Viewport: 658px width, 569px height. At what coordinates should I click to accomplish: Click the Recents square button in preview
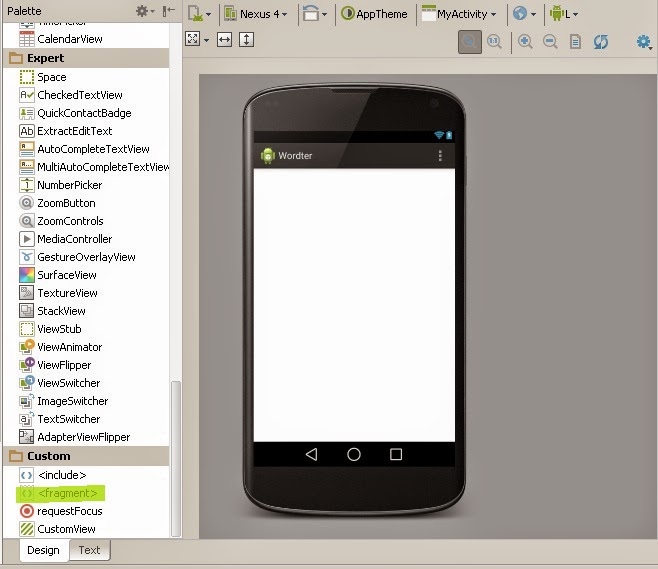[396, 454]
